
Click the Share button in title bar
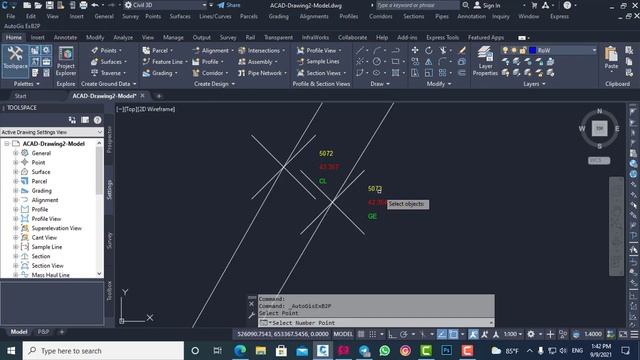(229, 5)
